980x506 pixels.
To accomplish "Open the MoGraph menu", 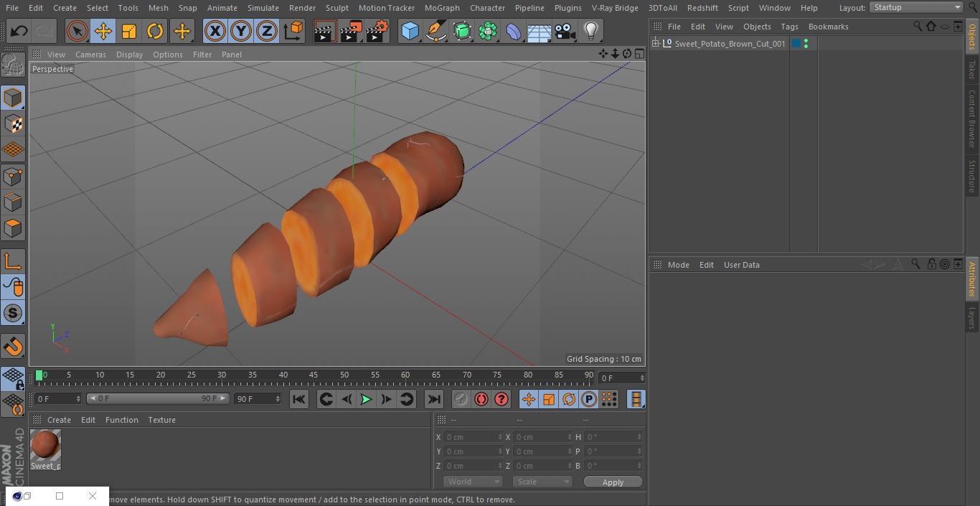I will point(442,8).
